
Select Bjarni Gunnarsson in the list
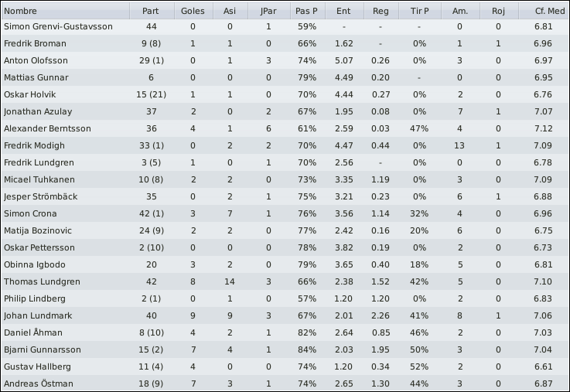pyautogui.click(x=285, y=349)
